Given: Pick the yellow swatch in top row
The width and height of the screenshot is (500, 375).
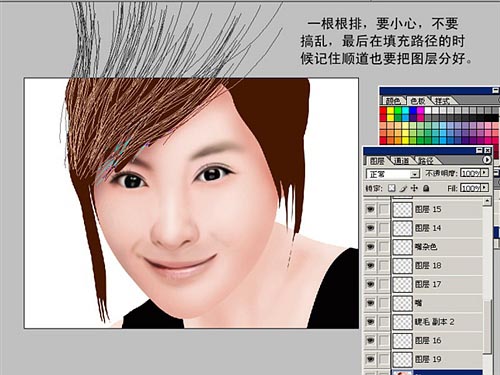Looking at the screenshot, I should 390,110.
